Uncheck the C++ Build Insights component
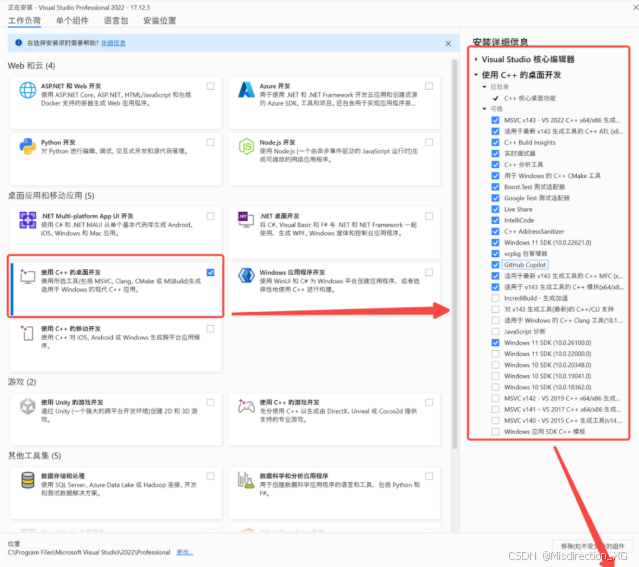Image resolution: width=639 pixels, height=567 pixels. (495, 142)
